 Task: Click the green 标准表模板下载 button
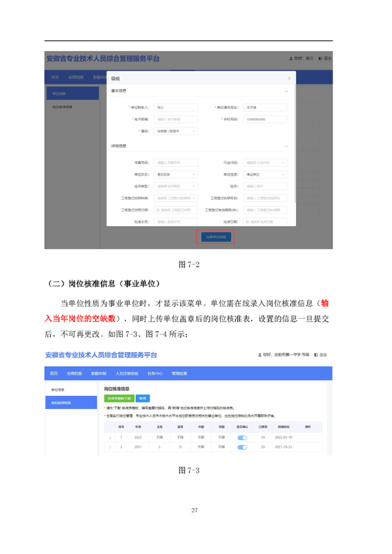(x=120, y=397)
